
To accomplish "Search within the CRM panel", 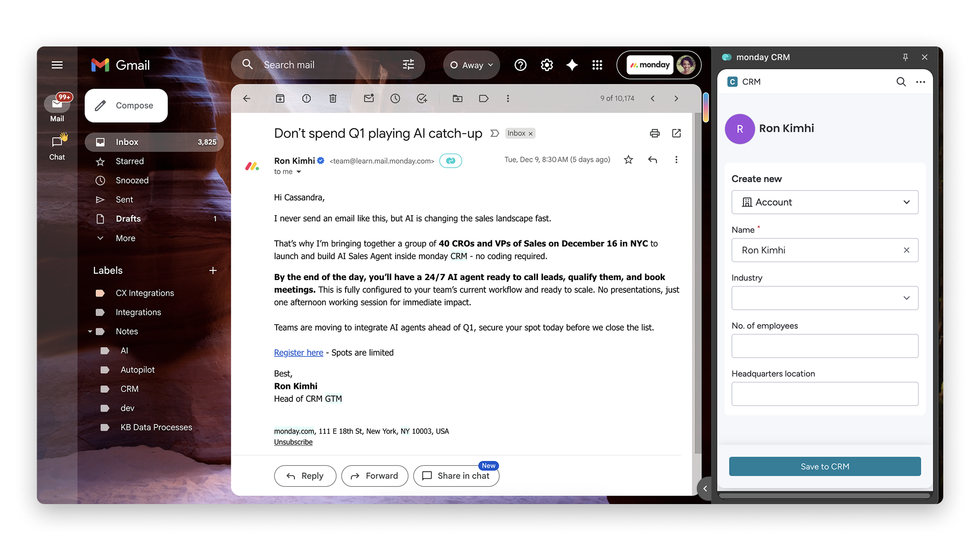I will pyautogui.click(x=901, y=82).
